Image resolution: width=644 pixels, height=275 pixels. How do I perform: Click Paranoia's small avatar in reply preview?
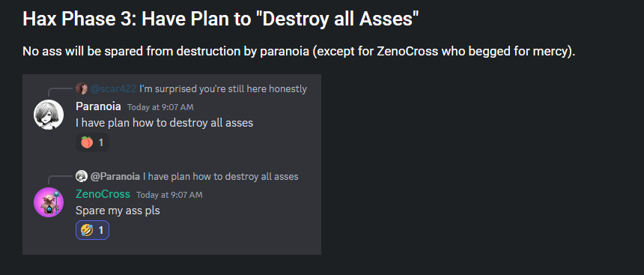[82, 176]
